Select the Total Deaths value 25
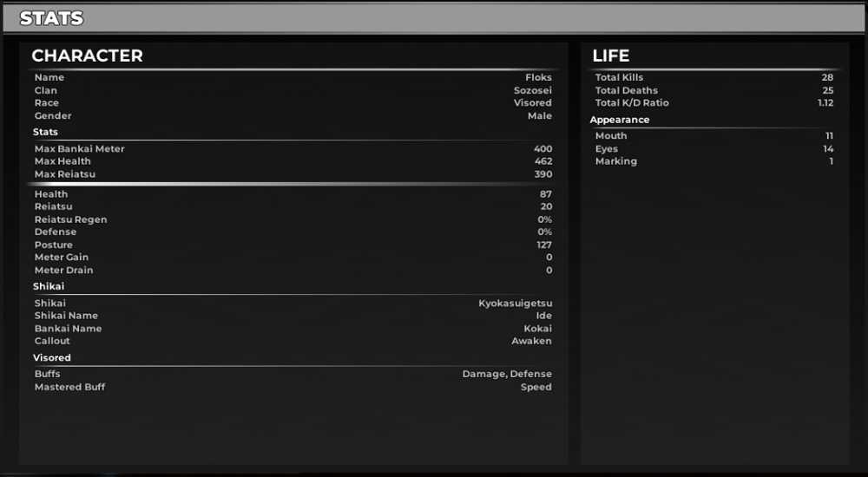 coord(827,90)
